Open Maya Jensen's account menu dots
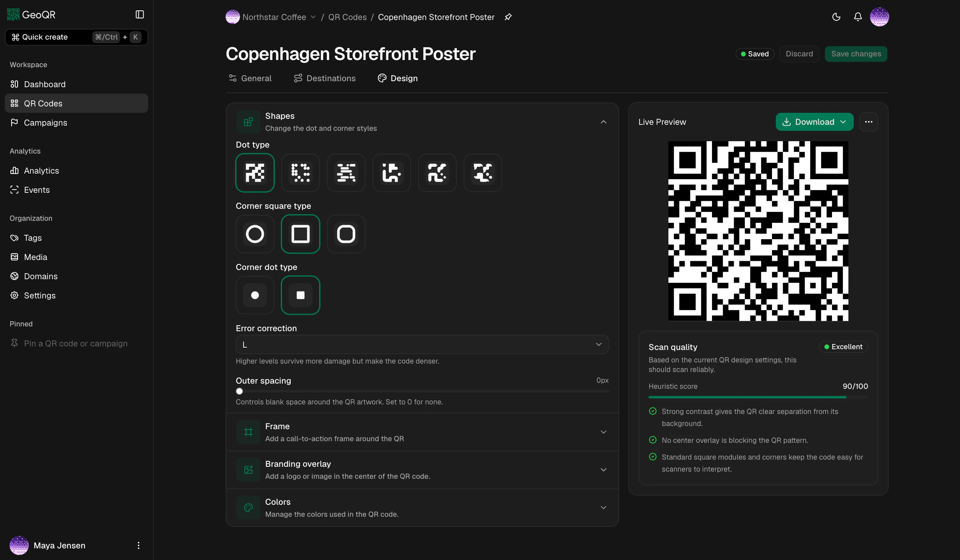Image resolution: width=960 pixels, height=560 pixels. tap(138, 546)
